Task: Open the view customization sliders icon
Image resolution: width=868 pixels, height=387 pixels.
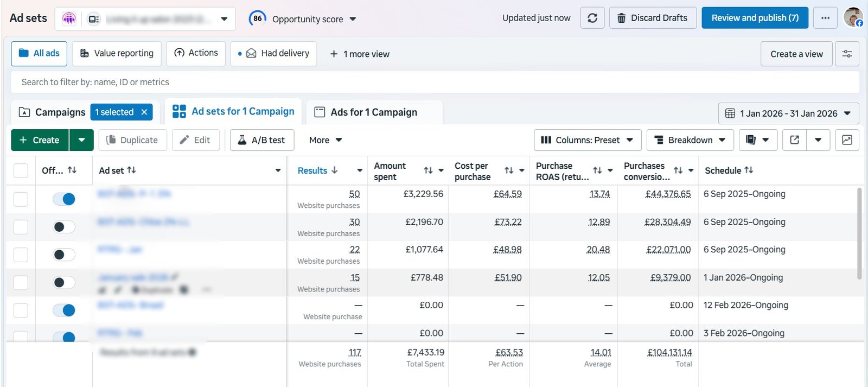Action: (x=847, y=54)
